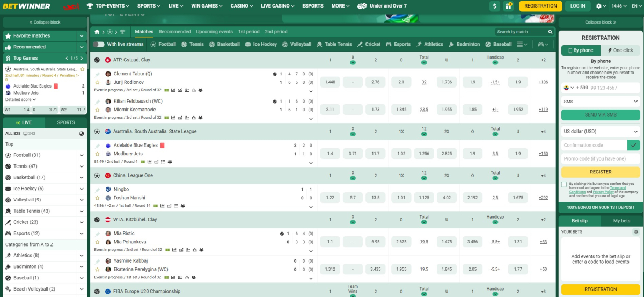The width and height of the screenshot is (644, 297).
Task: Click the yellow REGISTER button
Action: point(601,172)
